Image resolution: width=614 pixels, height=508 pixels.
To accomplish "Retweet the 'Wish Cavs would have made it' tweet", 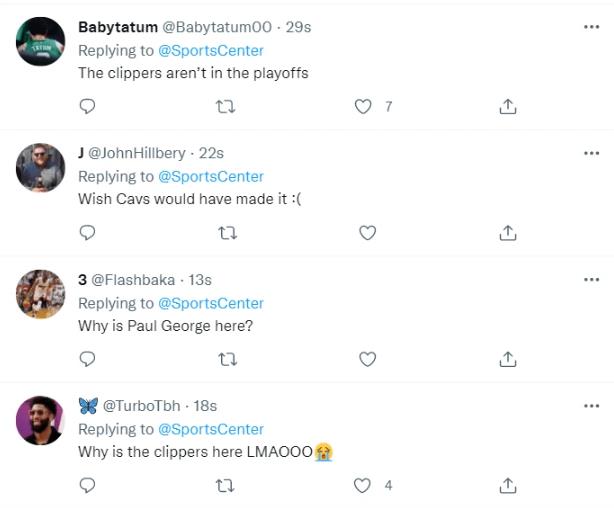I will pyautogui.click(x=227, y=232).
